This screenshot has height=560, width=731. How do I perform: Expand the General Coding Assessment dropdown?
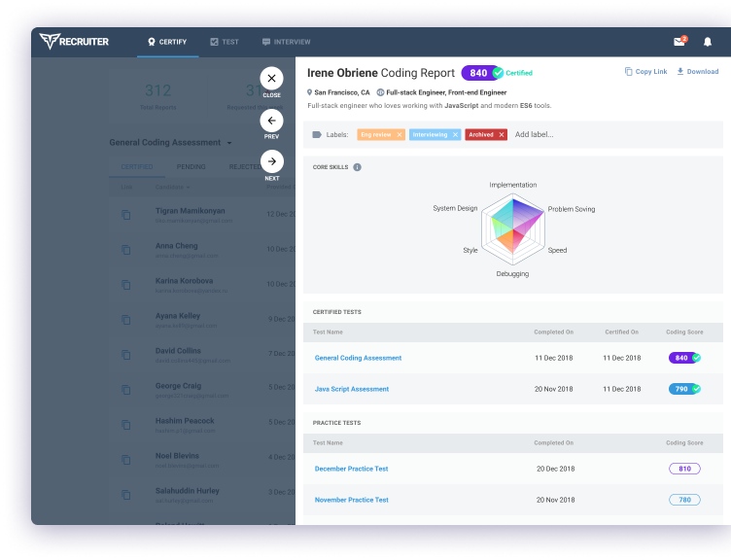229,143
